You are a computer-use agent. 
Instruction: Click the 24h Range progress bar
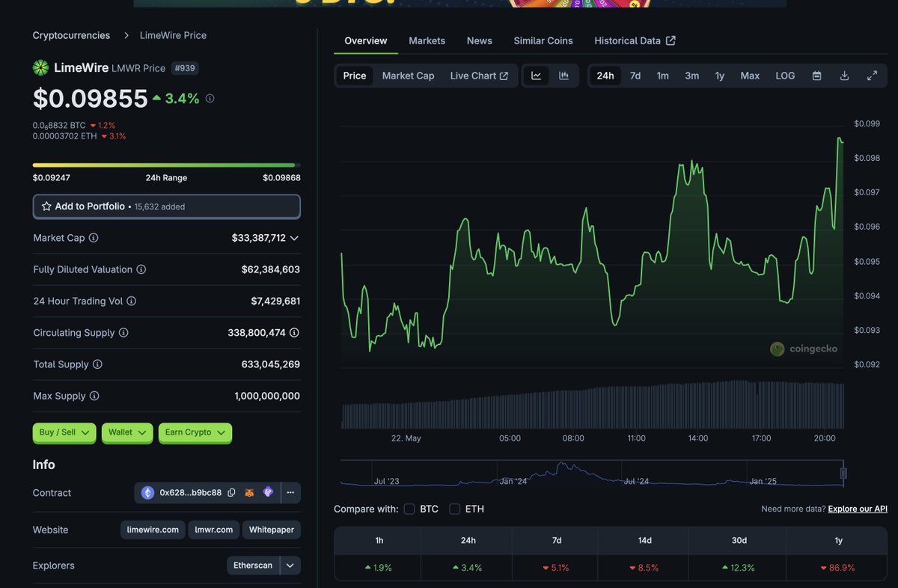[x=167, y=165]
